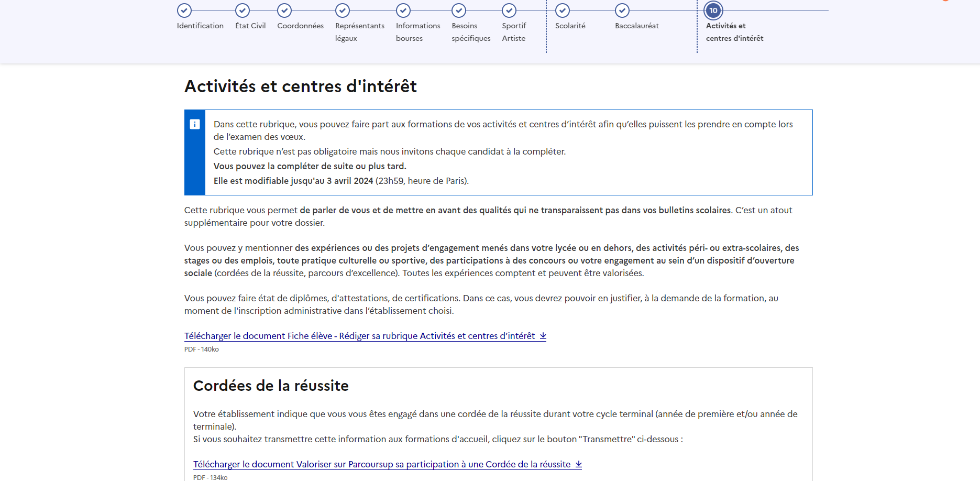Open the Informations bourses step label
980x481 pixels.
click(417, 32)
